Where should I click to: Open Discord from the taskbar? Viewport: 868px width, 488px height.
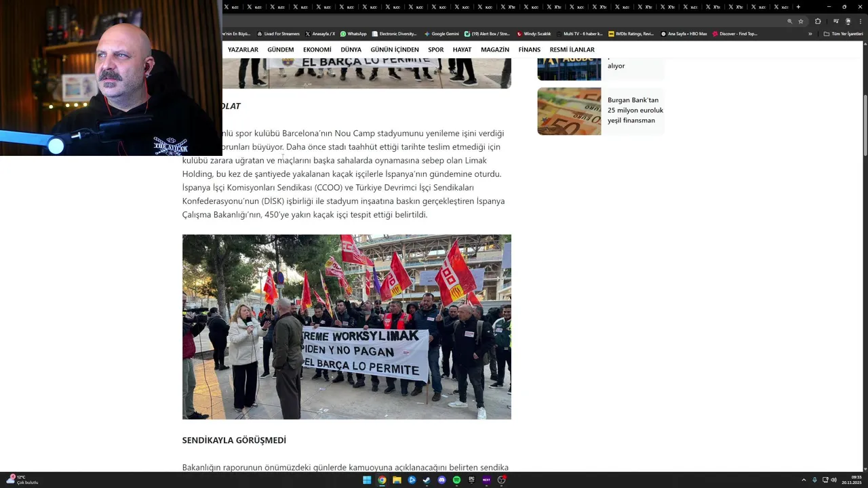tap(441, 480)
